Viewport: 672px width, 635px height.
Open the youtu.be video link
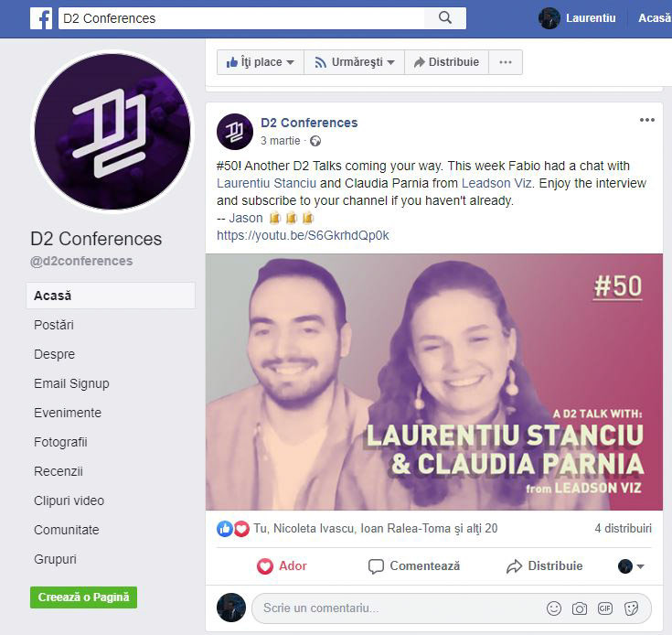tap(303, 235)
